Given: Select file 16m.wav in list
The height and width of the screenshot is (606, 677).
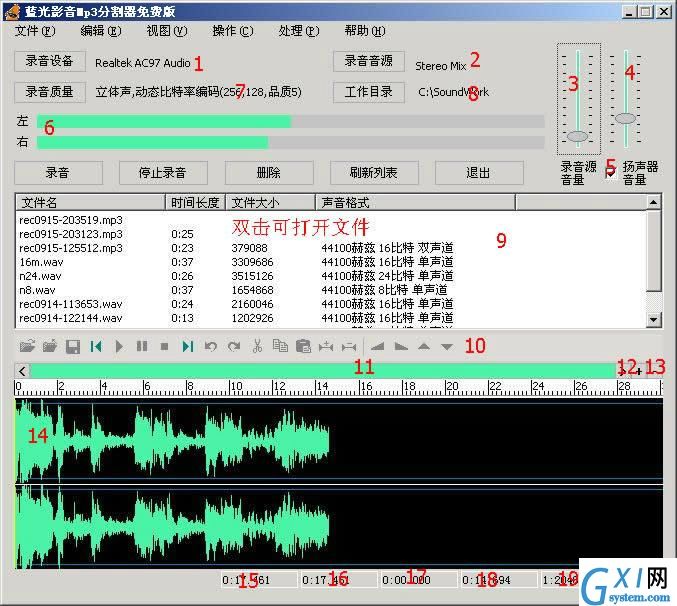Looking at the screenshot, I should pyautogui.click(x=41, y=262).
